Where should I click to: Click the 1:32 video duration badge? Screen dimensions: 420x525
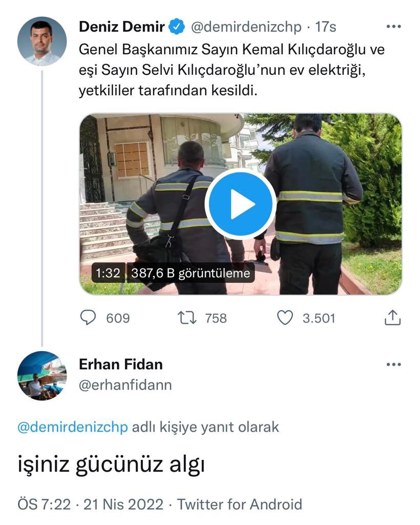click(x=108, y=273)
